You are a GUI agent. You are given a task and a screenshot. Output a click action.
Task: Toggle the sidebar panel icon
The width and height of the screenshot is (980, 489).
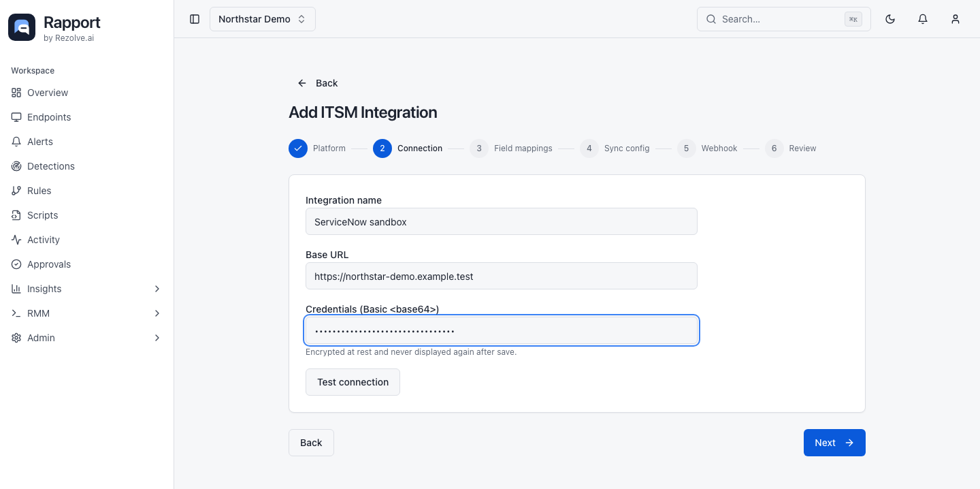click(195, 19)
